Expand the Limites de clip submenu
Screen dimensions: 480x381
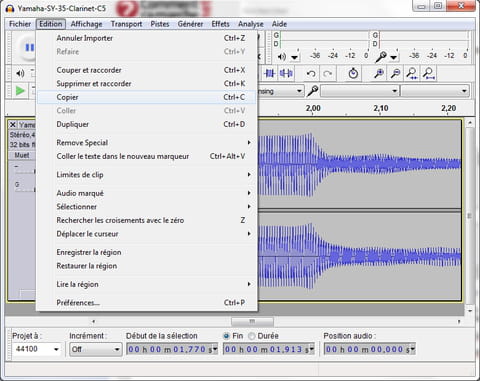[147, 175]
